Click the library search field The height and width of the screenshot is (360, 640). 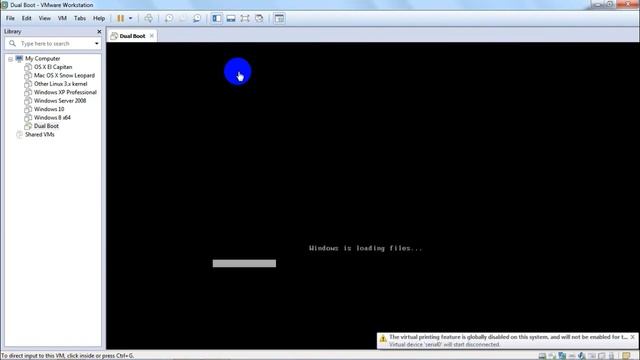pos(53,43)
